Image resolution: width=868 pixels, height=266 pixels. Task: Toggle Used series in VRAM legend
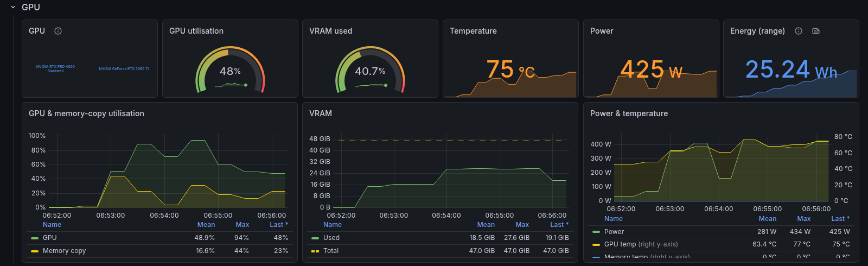tap(331, 238)
